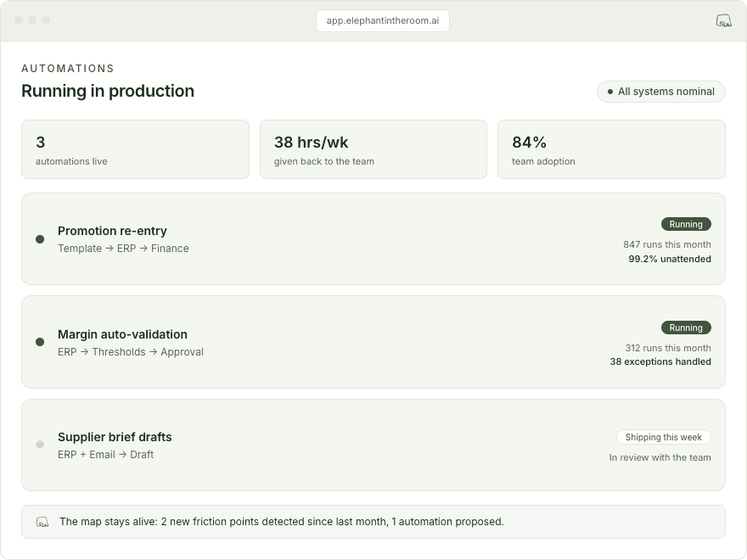
Task: Click the address bar app.elephantintheroom.ai
Action: [x=383, y=20]
